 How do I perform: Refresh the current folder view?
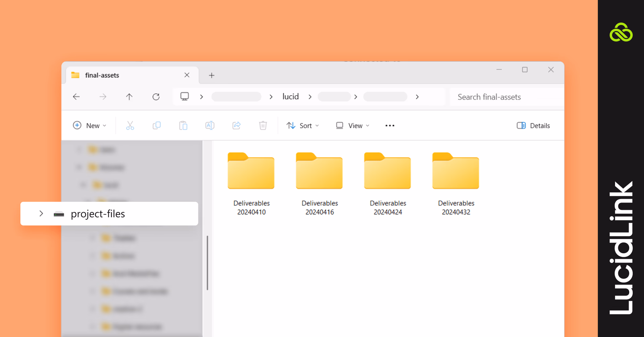156,97
